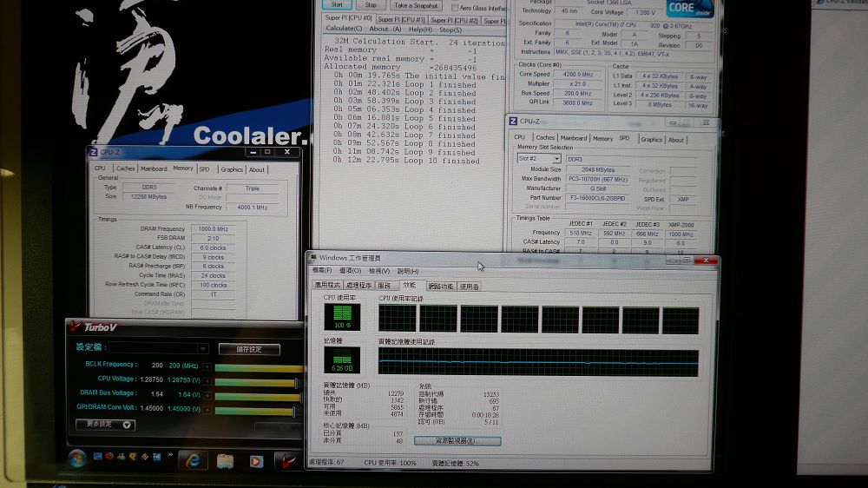Click TurboV 儲存設定 save button
The width and height of the screenshot is (868, 488).
pos(249,349)
